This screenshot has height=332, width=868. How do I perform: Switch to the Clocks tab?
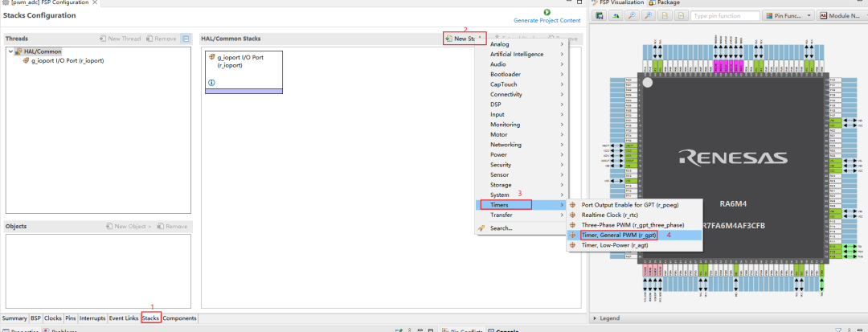(x=53, y=318)
